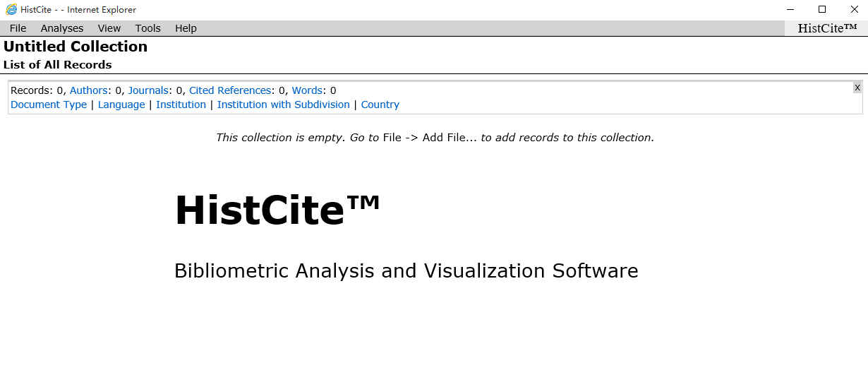Open the Document Type analysis link
This screenshot has width=868, height=375.
[x=49, y=105]
